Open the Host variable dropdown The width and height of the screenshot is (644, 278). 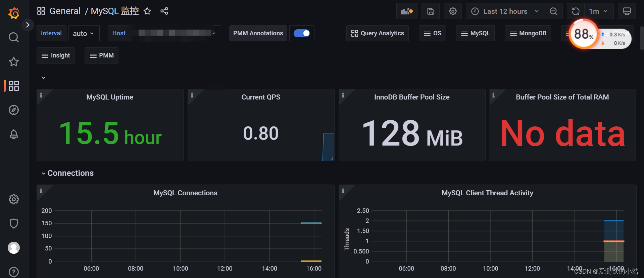[x=176, y=33]
